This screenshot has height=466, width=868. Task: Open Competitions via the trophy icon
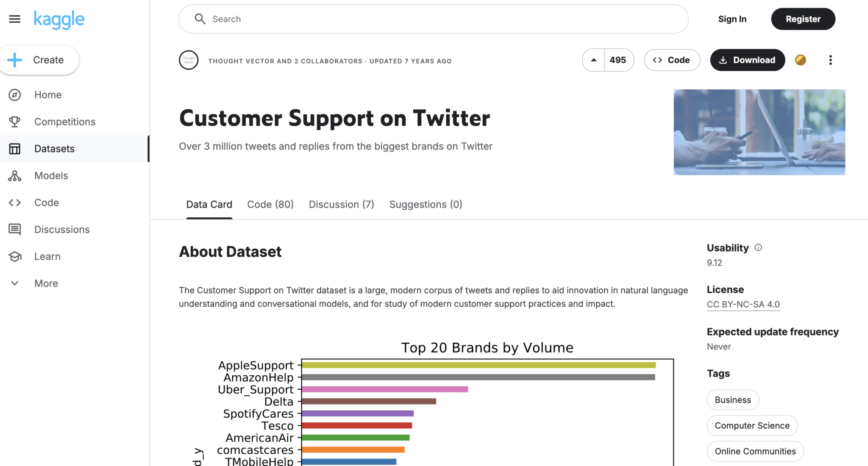pos(15,122)
